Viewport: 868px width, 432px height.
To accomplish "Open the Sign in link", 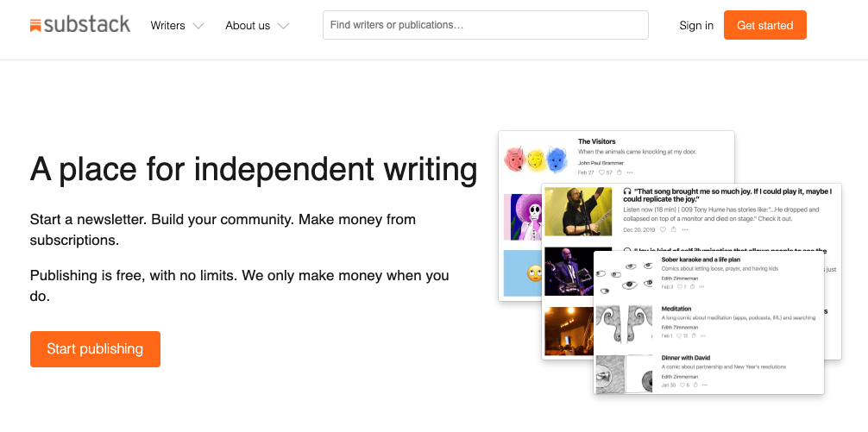I will [696, 26].
